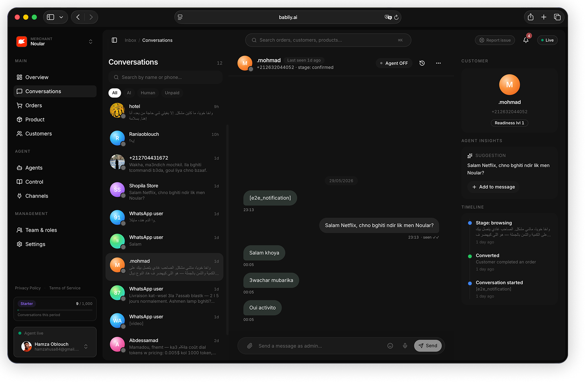Open a new browser tab with plus icon

click(544, 17)
